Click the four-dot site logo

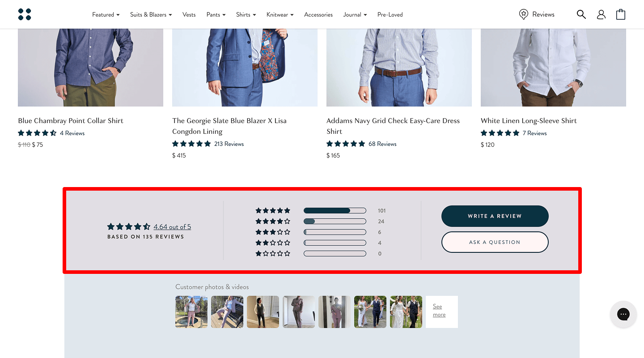(x=25, y=14)
